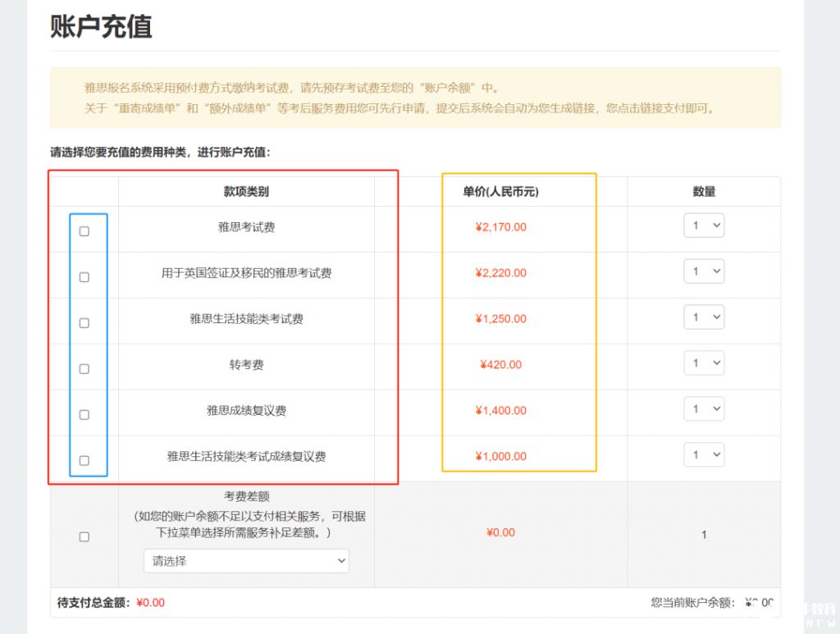This screenshot has width=840, height=634.
Task: Click the 雅思成绩复议费 label
Action: [246, 411]
